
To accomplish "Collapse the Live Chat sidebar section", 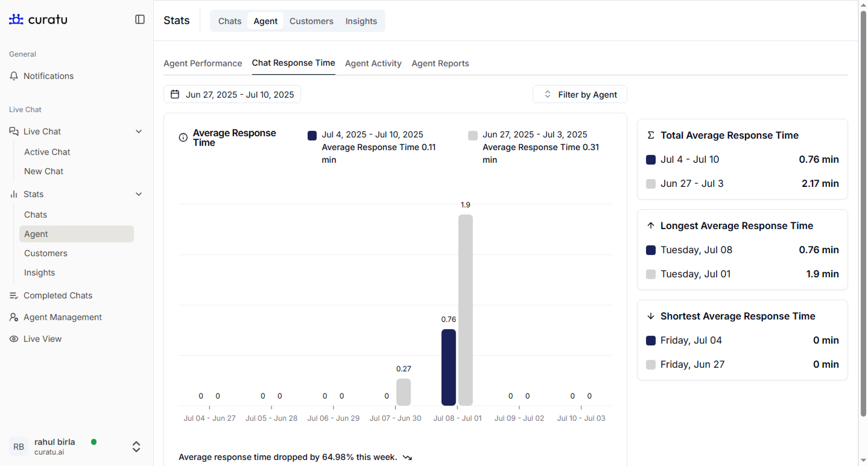I will pyautogui.click(x=138, y=131).
